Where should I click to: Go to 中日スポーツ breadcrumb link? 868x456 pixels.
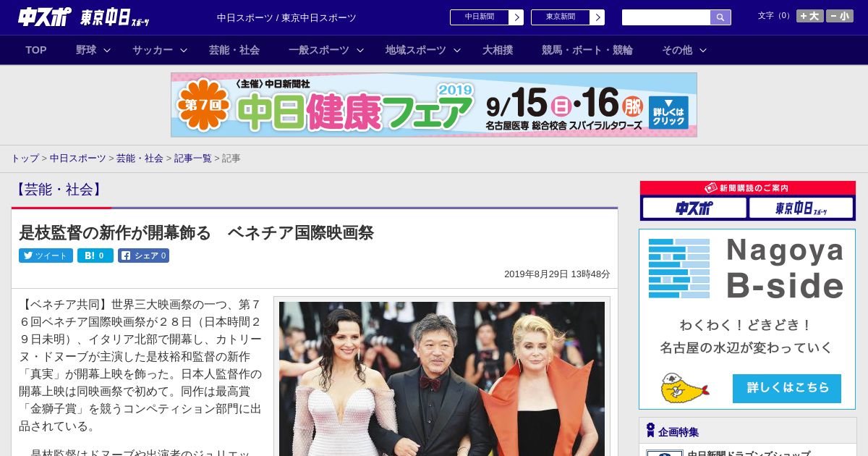pos(78,158)
